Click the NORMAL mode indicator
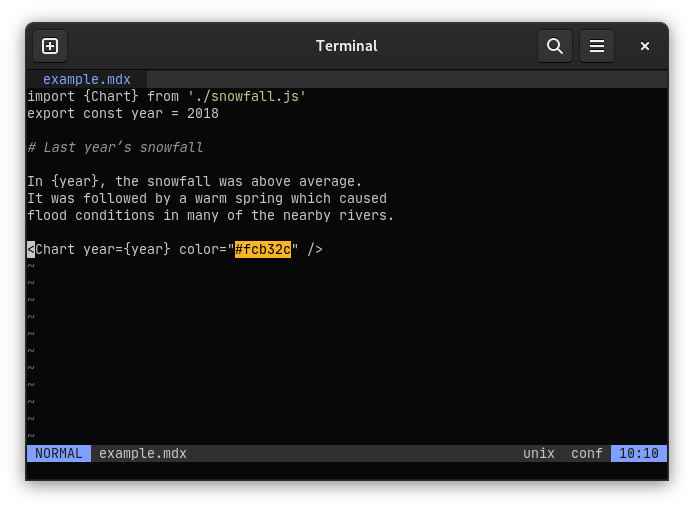Image resolution: width=694 pixels, height=509 pixels. [x=59, y=453]
